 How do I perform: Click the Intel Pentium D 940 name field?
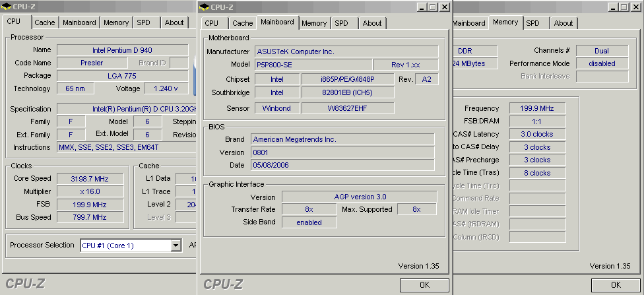coord(122,50)
